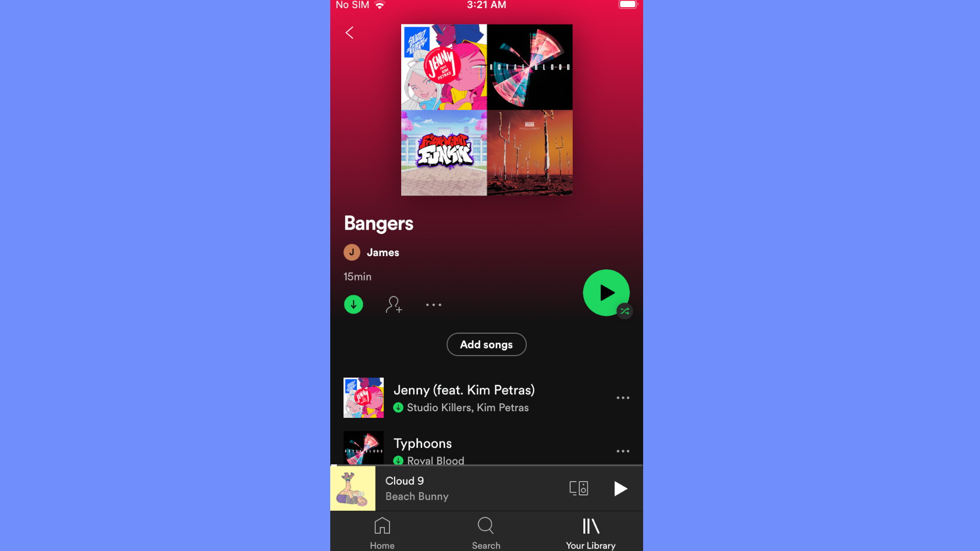Tap the green Play button
Viewport: 980px width, 551px height.
coord(606,292)
